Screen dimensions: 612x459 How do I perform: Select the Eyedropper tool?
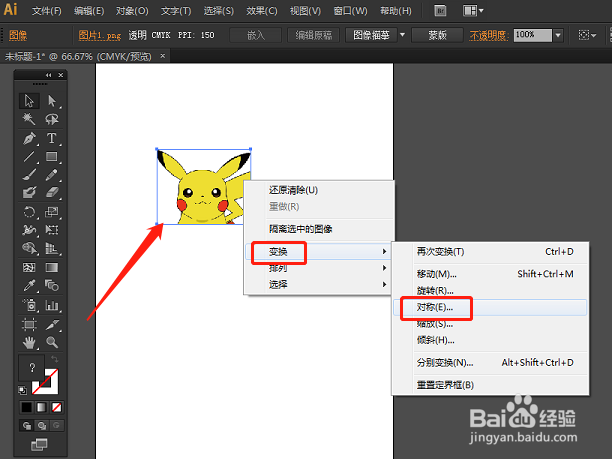(29, 285)
